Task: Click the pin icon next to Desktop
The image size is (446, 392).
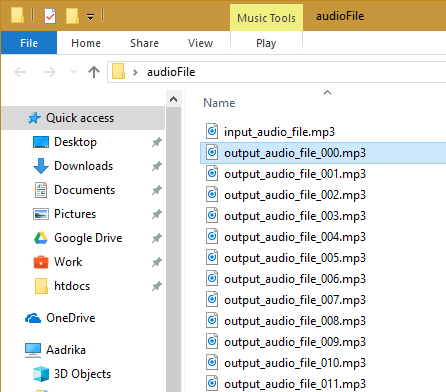Action: (157, 142)
